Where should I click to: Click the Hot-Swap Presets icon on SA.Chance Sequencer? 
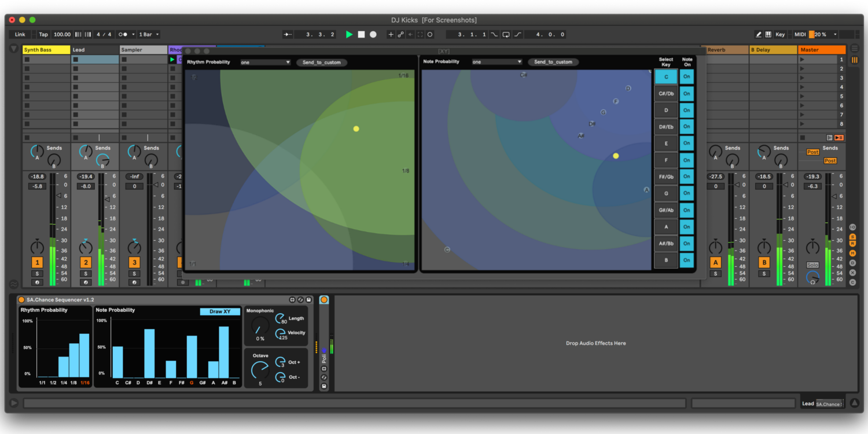pyautogui.click(x=301, y=300)
